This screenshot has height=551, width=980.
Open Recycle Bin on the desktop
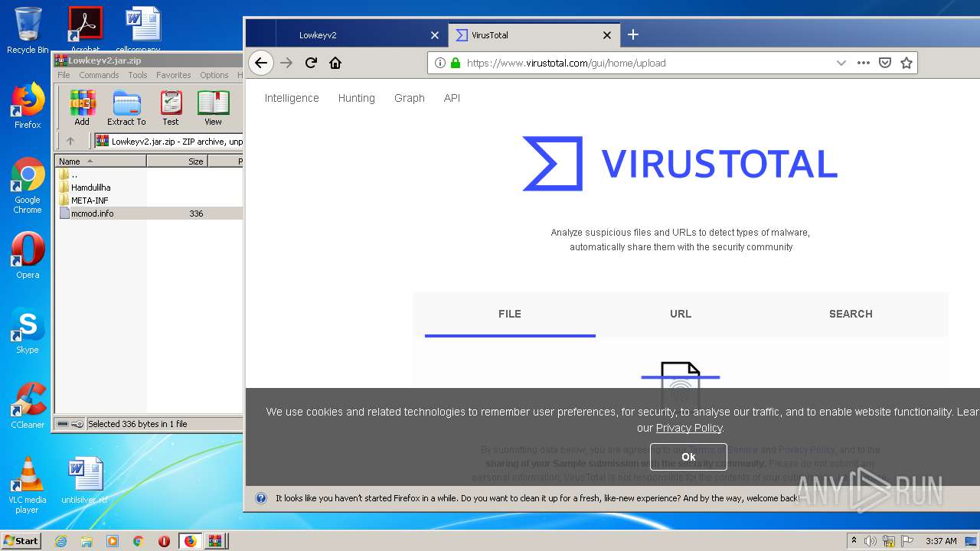(28, 31)
